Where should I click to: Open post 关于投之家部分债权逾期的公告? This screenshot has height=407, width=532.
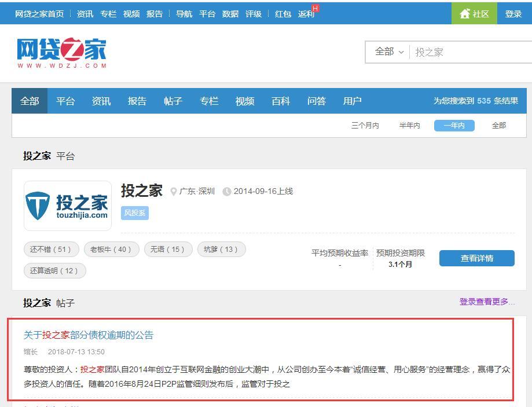[89, 335]
